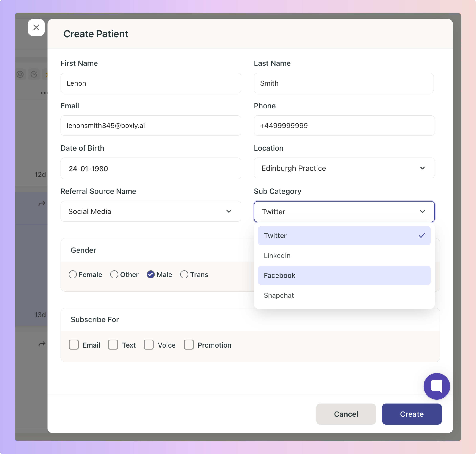Select the Other gender option
Viewport: 476px width, 454px height.
click(114, 274)
